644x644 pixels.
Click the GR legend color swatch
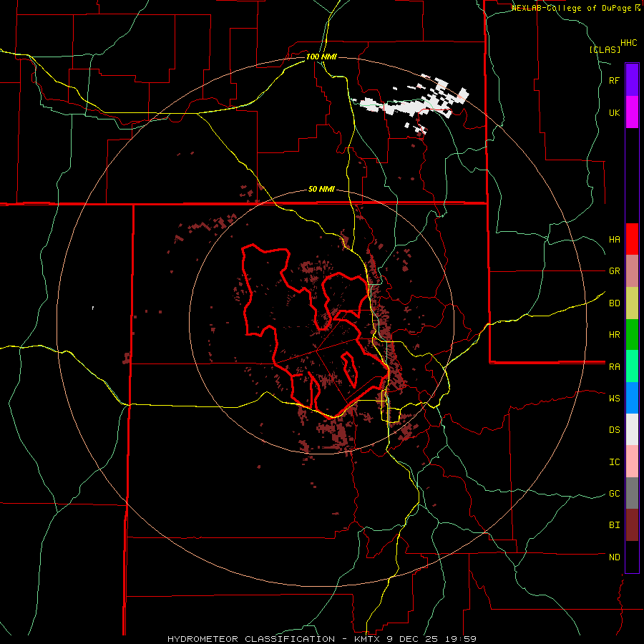pyautogui.click(x=632, y=271)
